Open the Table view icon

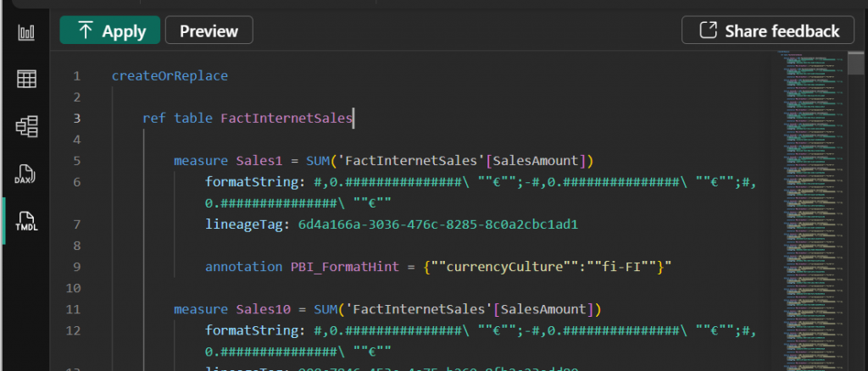pos(26,79)
